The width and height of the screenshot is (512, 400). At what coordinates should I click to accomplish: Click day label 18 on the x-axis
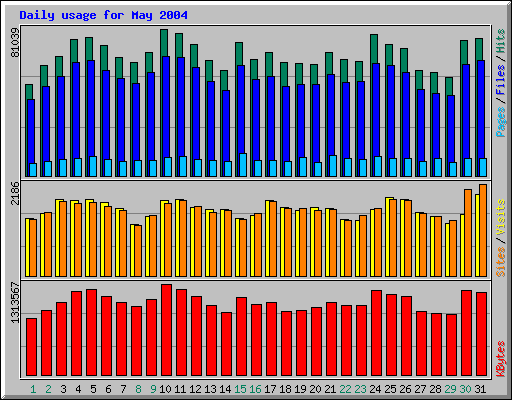[x=285, y=389]
